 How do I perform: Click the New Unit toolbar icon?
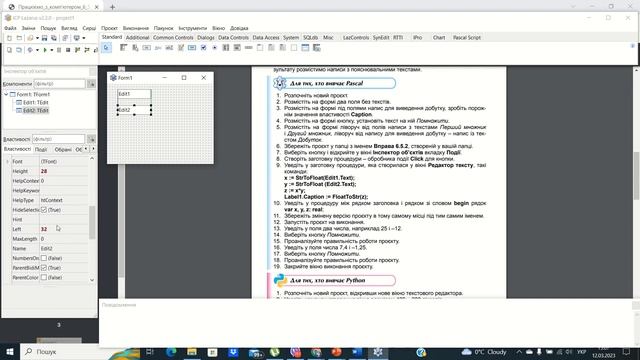(x=9, y=38)
